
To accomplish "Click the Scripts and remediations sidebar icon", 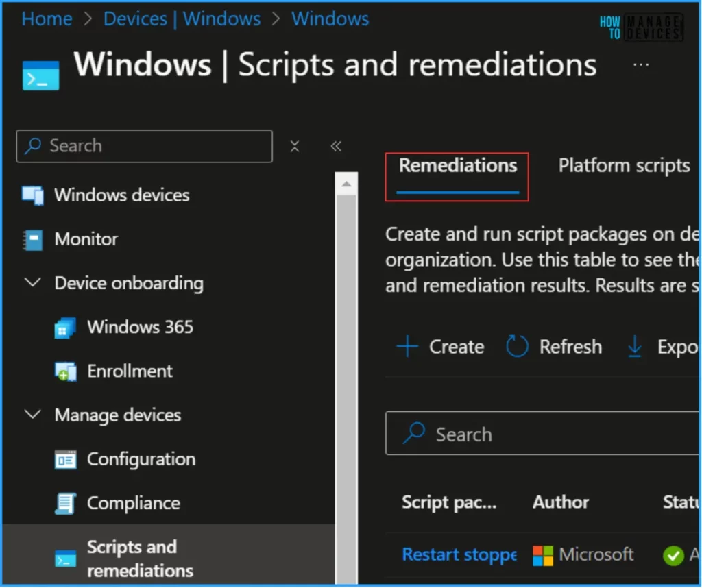I will coord(65,559).
